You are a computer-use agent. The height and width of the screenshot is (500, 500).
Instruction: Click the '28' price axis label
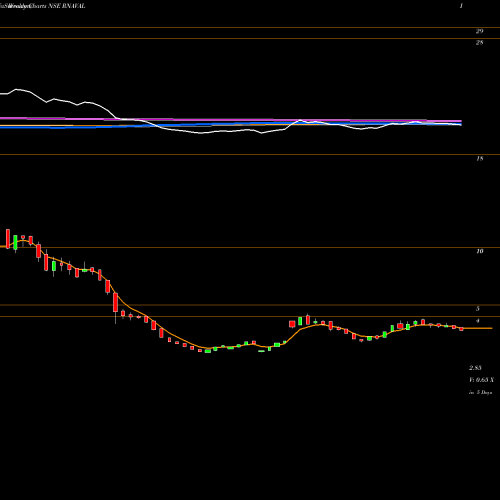(479, 43)
